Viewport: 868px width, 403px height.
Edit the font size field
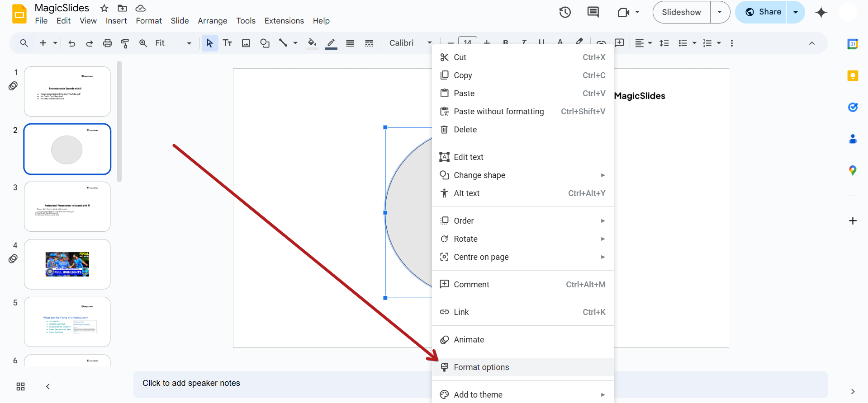coord(468,43)
